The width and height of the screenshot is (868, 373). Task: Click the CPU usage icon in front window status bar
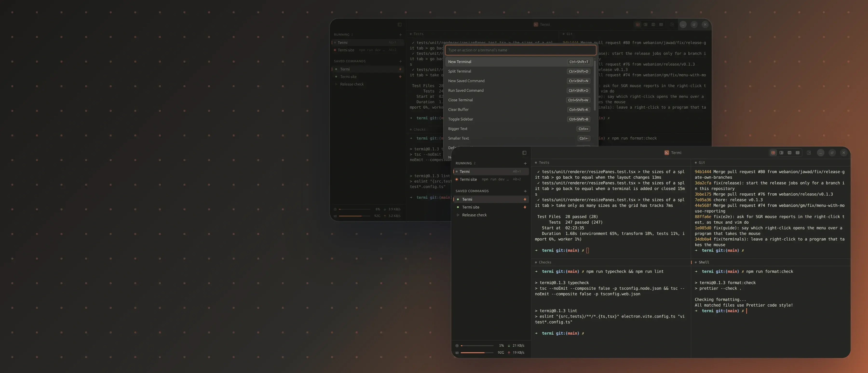(x=457, y=346)
